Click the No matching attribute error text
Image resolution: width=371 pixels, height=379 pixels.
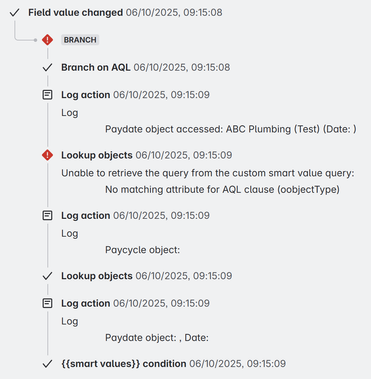pyautogui.click(x=222, y=190)
